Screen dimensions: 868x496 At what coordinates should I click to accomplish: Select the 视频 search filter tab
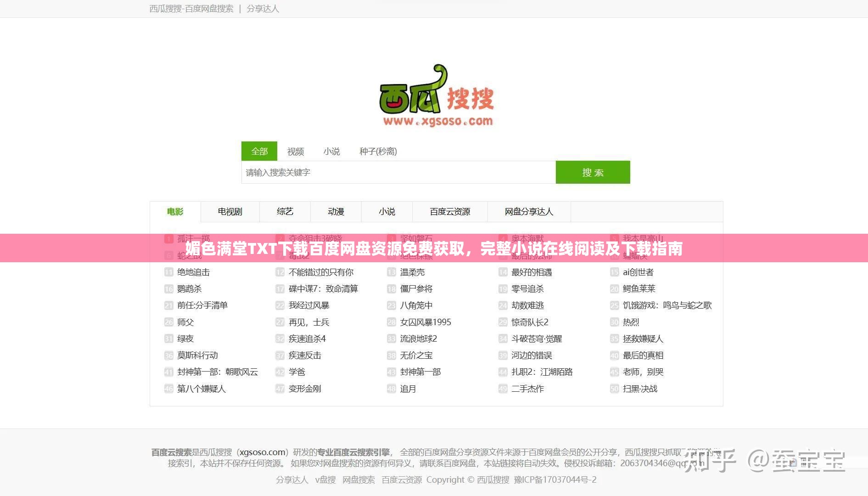click(x=296, y=151)
